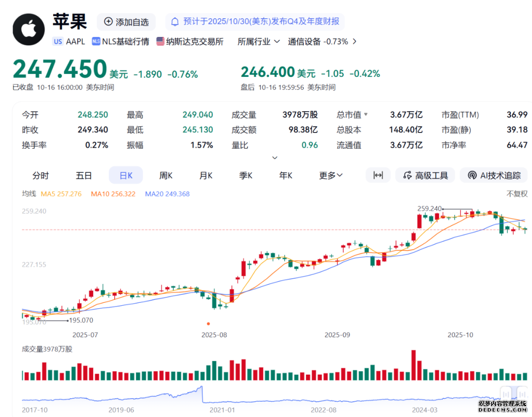
Task: Click the bell icon for earnings reminder
Action: tap(175, 22)
